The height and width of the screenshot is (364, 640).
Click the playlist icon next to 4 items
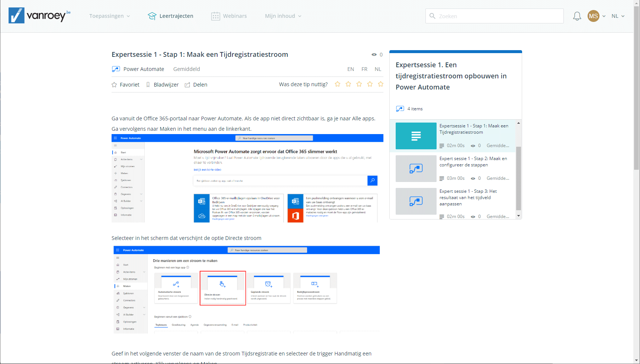click(400, 109)
